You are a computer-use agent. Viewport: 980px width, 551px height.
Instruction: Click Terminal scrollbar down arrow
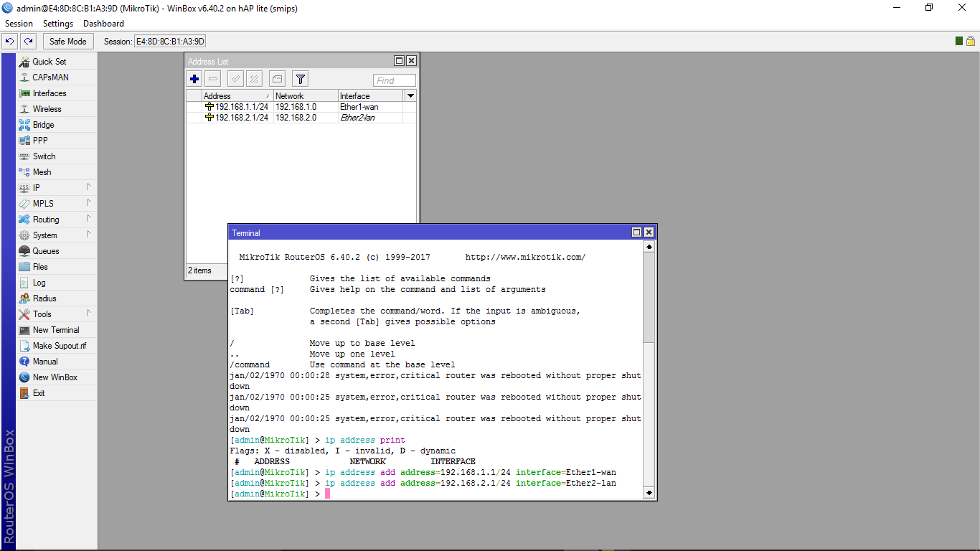pos(649,493)
